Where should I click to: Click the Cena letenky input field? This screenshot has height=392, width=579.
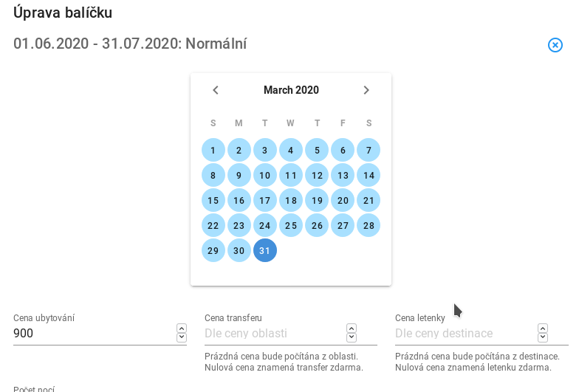[465, 334]
